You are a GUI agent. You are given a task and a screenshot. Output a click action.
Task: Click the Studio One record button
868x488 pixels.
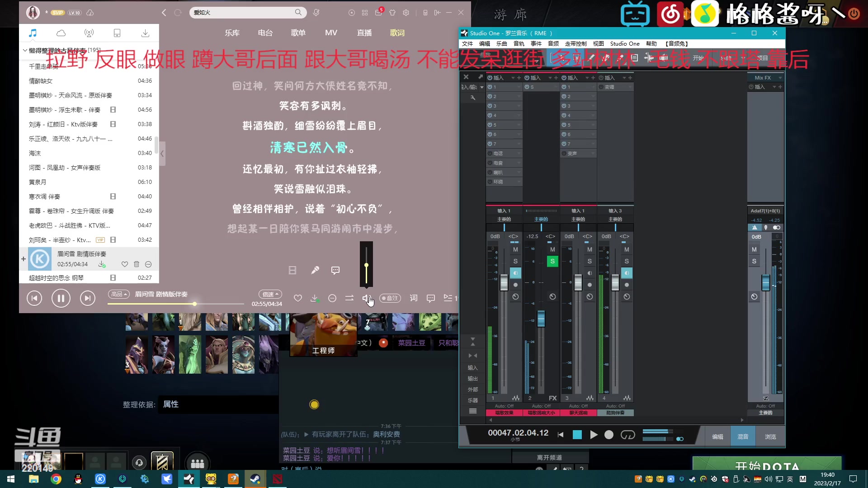coord(609,435)
